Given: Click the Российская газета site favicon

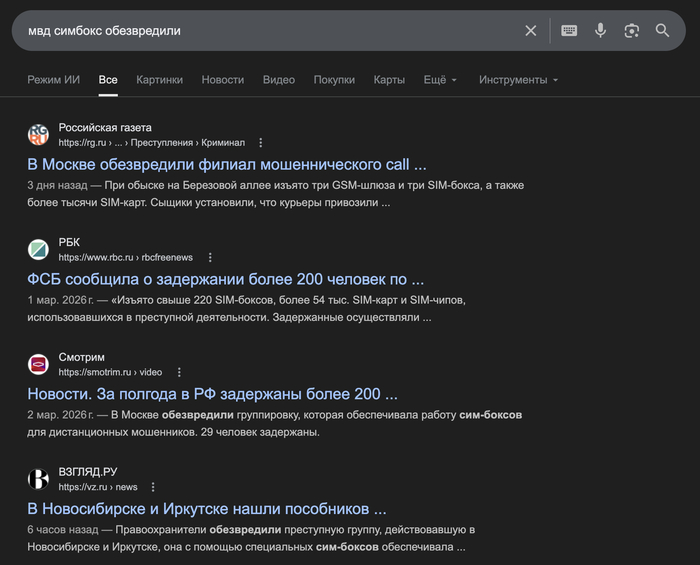Looking at the screenshot, I should 38,135.
